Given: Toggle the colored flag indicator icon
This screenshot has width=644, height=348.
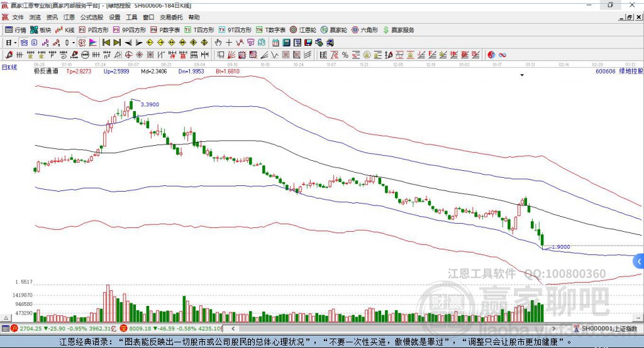Looking at the screenshot, I should click(93, 43).
